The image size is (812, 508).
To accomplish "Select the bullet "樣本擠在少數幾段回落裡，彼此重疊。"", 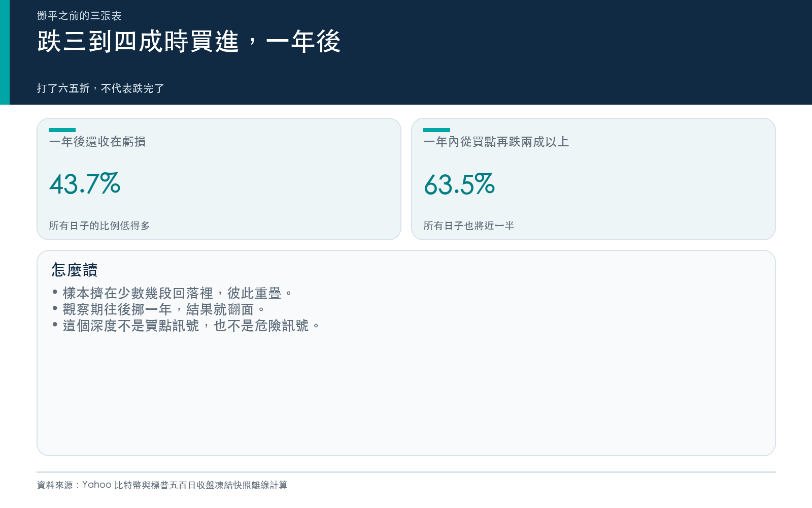I will [x=173, y=293].
